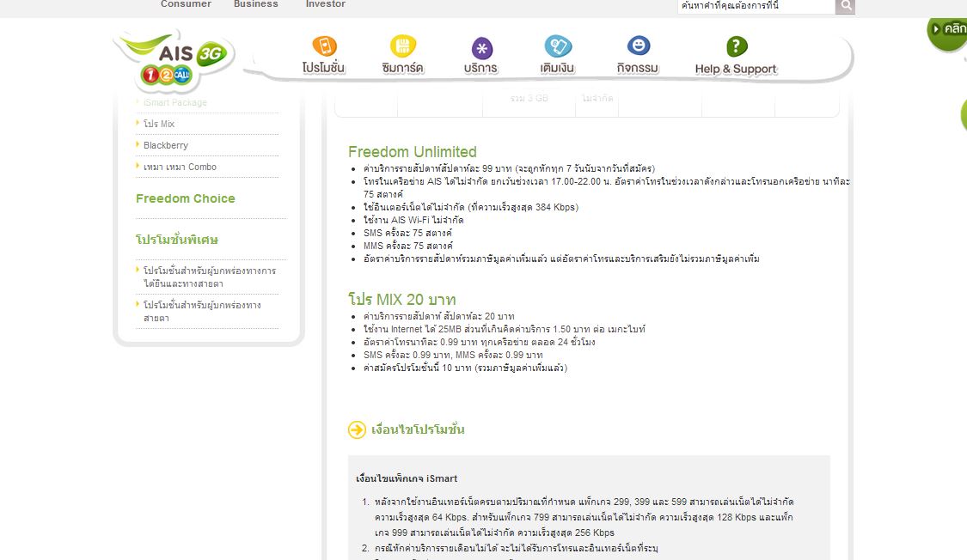Click the MMS ครั้งละ 75 สตางค์ line
Image resolution: width=967 pixels, height=560 pixels.
point(407,246)
